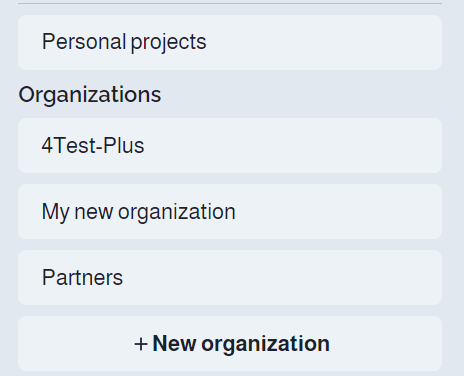Click the Partners label text
Viewport: 464px width, 376px height.
82,278
